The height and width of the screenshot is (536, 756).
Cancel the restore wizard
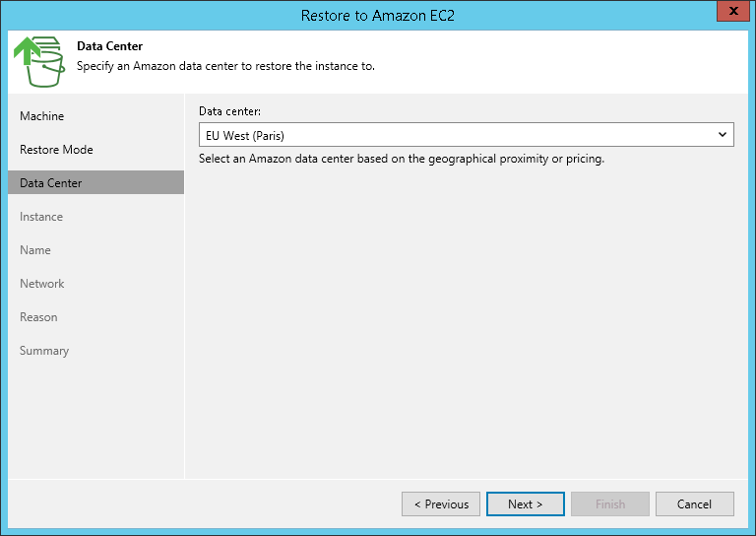click(695, 504)
